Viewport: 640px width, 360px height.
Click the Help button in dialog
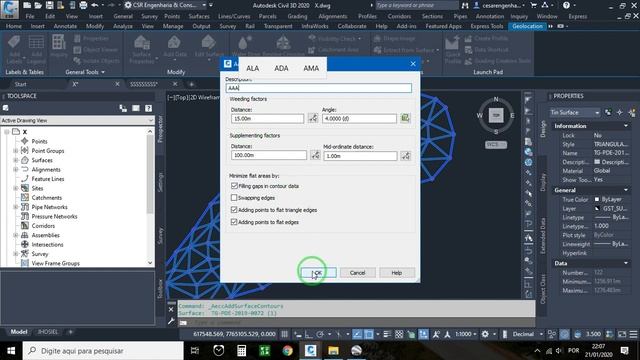pos(397,273)
